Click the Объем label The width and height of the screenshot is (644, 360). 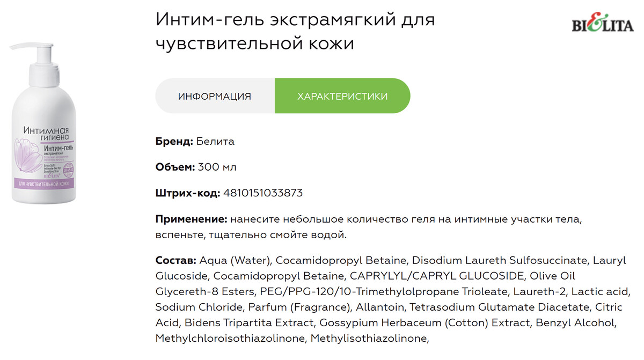tap(175, 167)
